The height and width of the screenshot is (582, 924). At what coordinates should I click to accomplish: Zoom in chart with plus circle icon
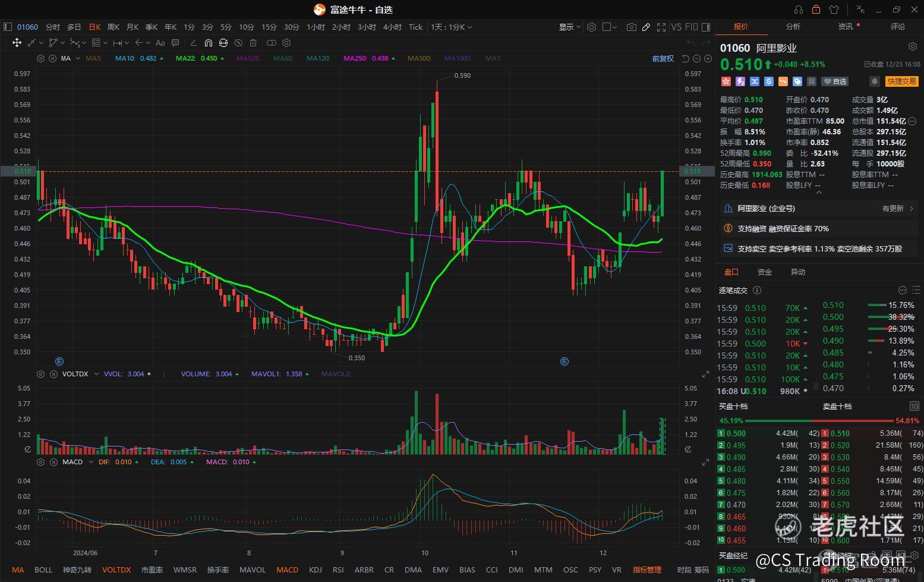tap(708, 58)
